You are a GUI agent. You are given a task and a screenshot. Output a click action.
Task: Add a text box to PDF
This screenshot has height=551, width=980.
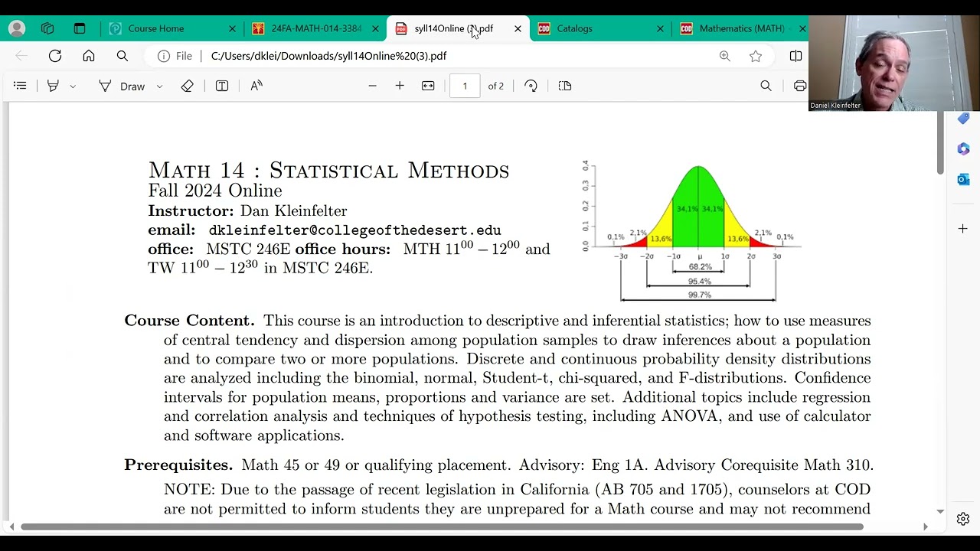[222, 86]
